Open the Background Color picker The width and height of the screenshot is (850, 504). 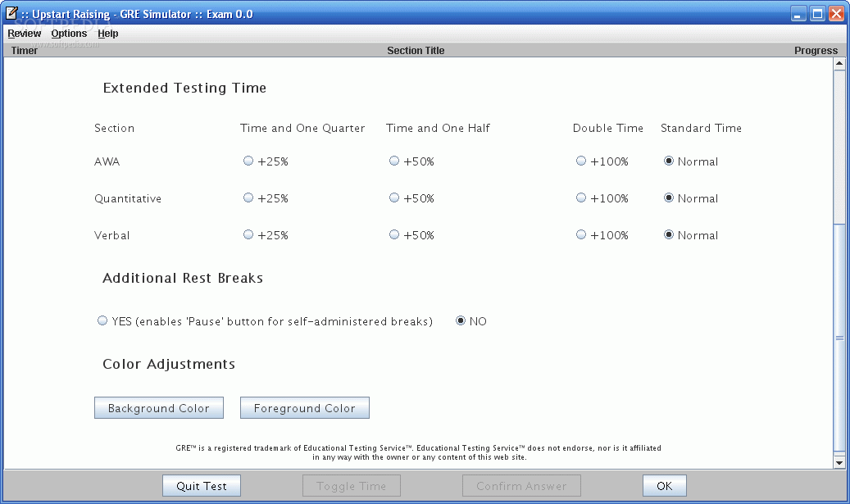pos(159,408)
